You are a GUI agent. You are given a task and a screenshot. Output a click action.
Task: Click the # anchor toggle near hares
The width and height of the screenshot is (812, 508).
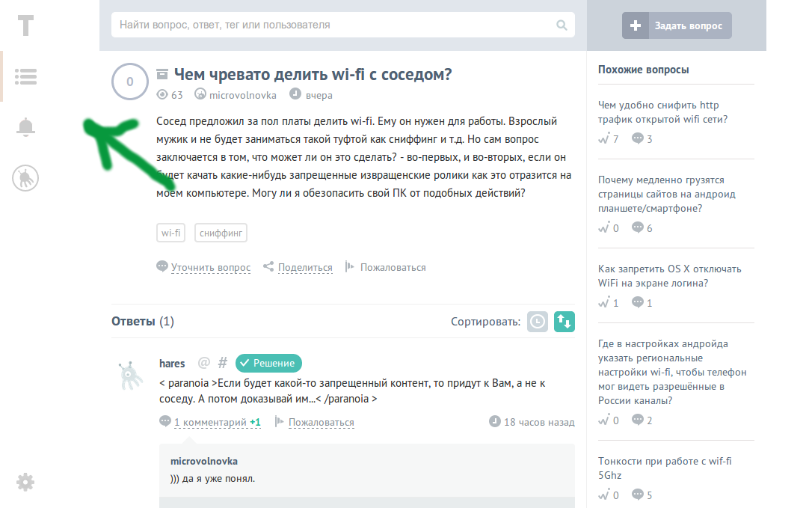tap(221, 363)
